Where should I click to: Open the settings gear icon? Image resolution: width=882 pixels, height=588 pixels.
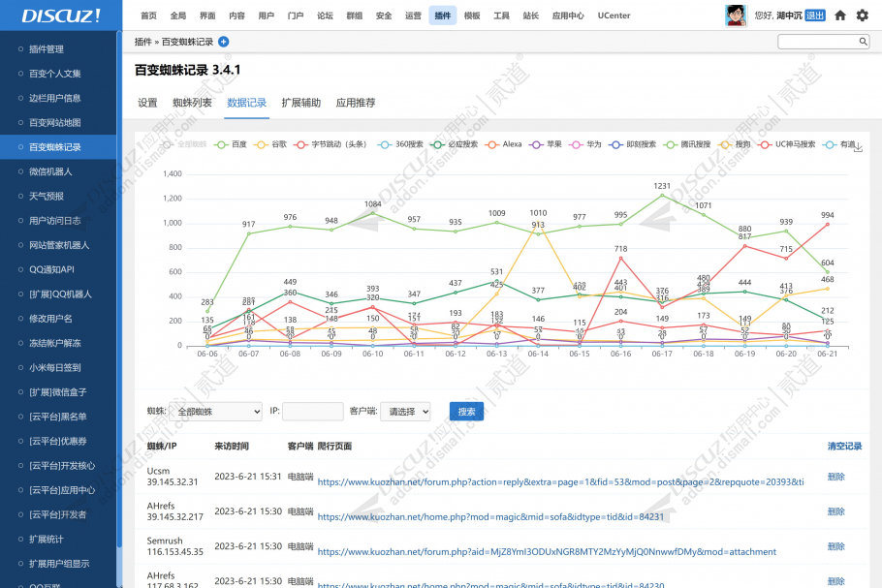[863, 15]
